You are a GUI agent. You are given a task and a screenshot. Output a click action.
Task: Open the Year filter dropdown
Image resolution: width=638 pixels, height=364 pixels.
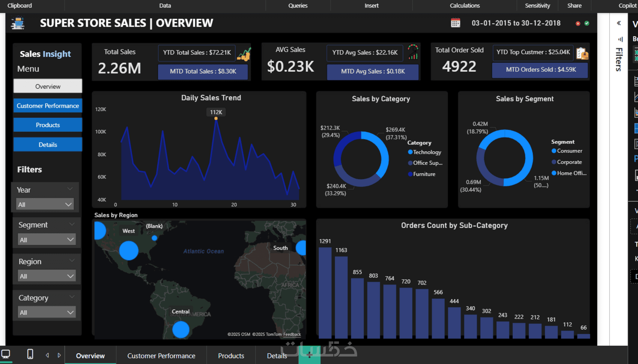45,205
